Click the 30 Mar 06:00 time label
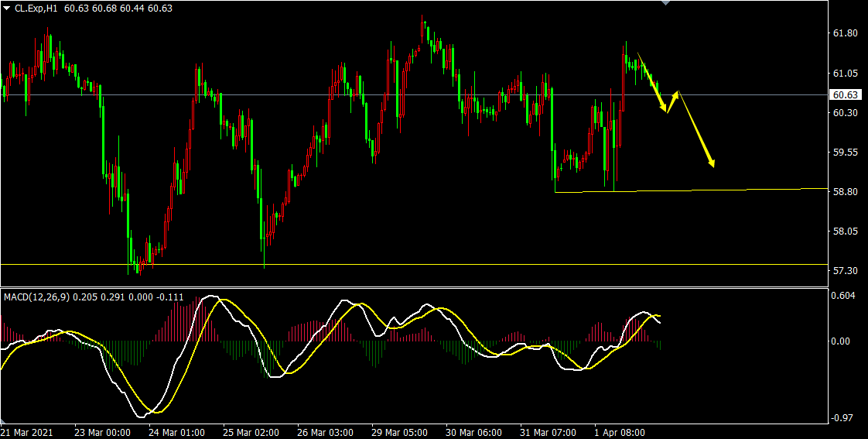This screenshot has height=439, width=868. [473, 432]
